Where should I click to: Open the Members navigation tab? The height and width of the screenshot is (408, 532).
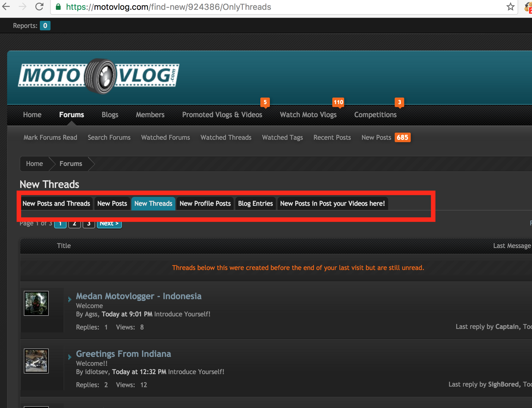[150, 115]
